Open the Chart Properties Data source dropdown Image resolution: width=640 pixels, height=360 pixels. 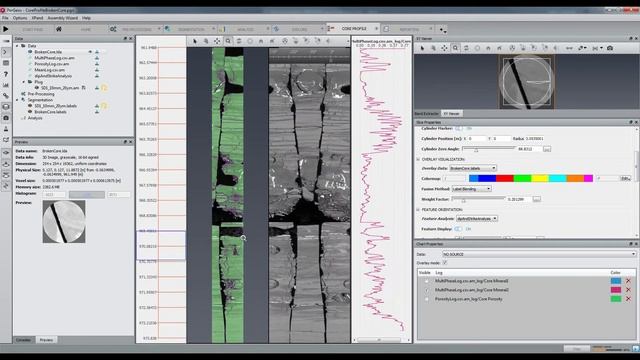coord(538,254)
